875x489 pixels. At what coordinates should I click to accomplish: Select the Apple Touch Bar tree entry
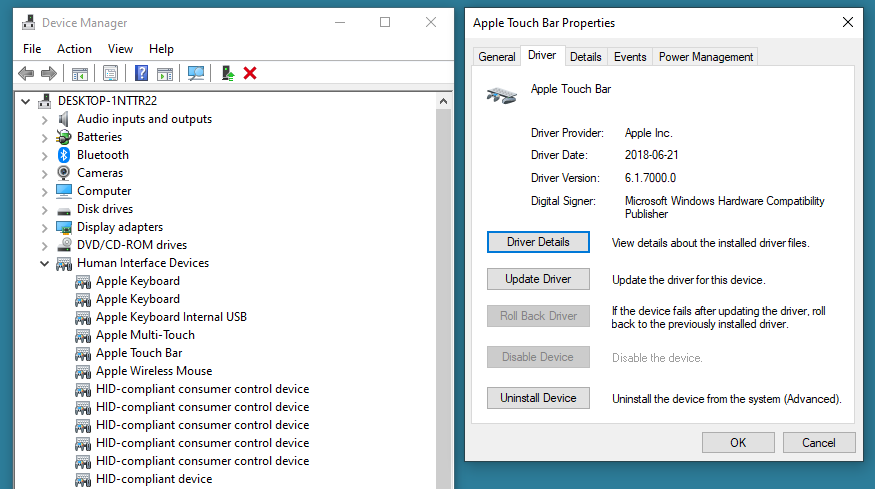point(139,353)
